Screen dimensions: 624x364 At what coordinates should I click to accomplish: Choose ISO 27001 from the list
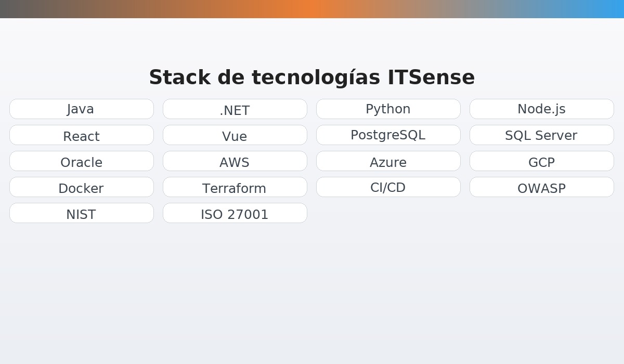pyautogui.click(x=235, y=214)
